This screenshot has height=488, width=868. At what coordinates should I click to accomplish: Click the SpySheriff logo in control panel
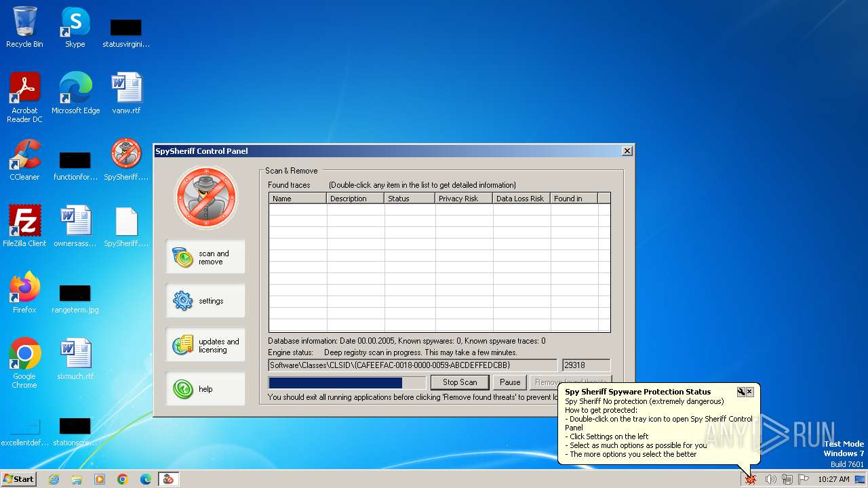click(x=206, y=197)
